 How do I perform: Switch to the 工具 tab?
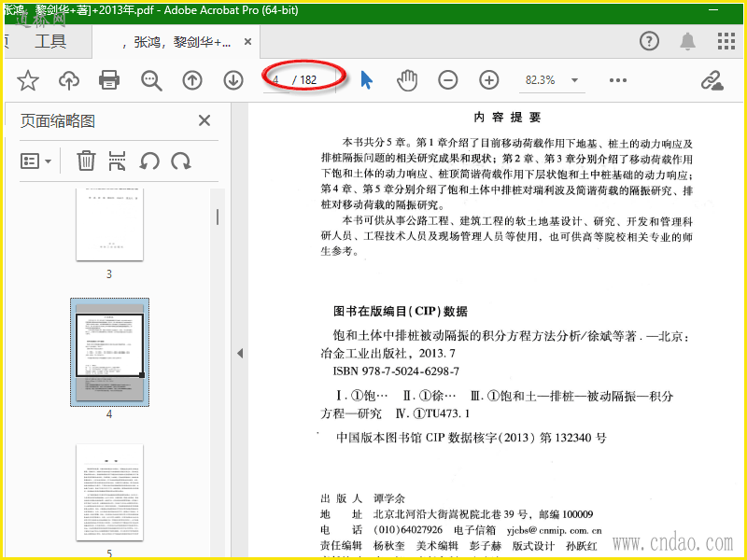point(50,41)
